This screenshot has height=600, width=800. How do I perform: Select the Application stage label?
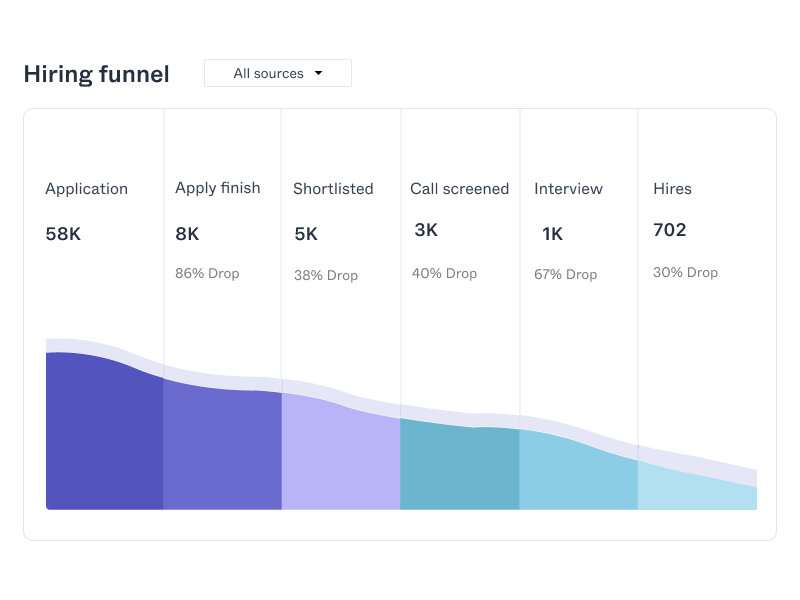click(87, 189)
